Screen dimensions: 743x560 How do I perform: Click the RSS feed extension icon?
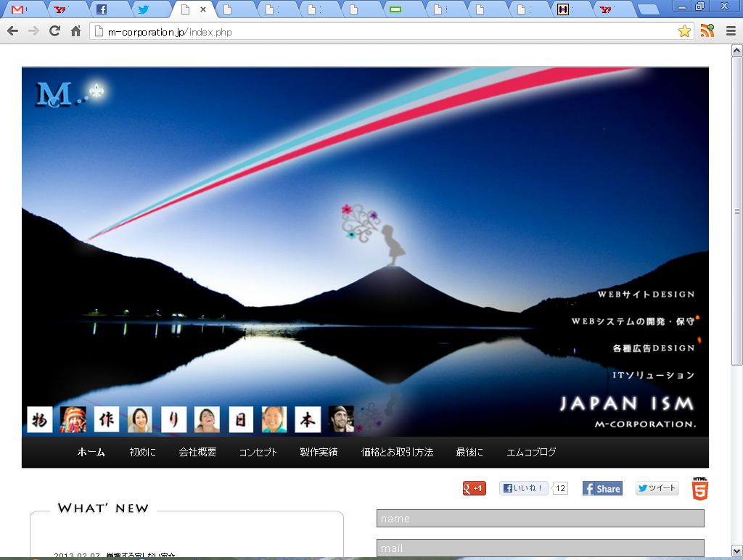707,31
